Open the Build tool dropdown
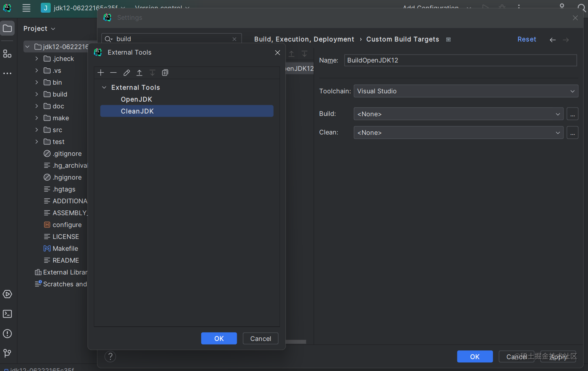Screen dimensions: 588x371 click(x=459, y=114)
